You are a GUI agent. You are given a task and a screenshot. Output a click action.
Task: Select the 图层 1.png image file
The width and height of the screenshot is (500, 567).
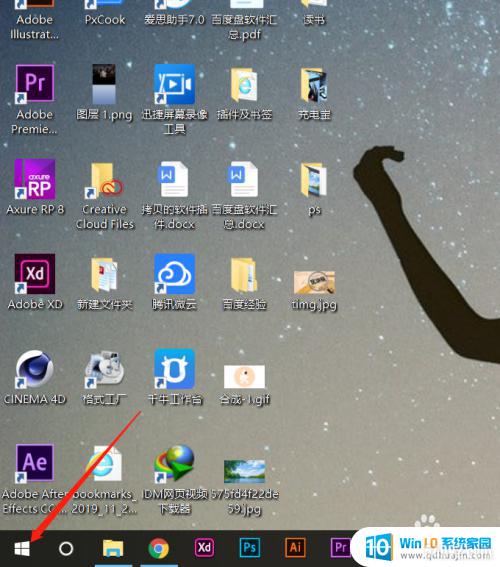(104, 93)
